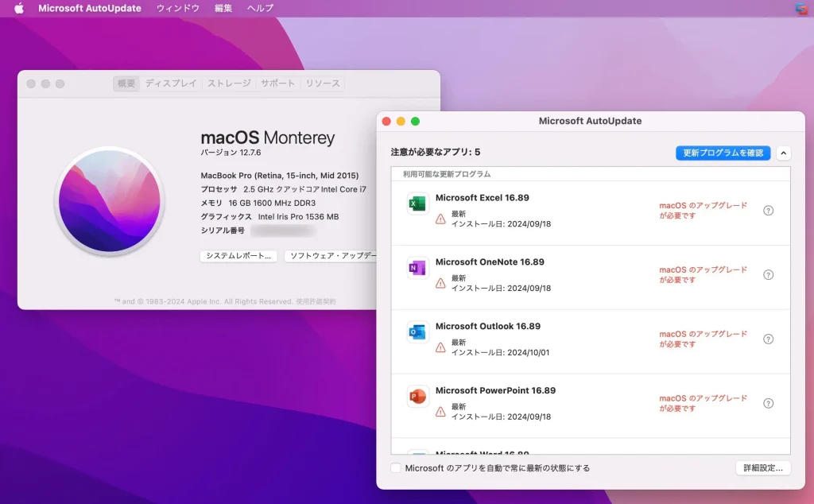
Task: Open help for Microsoft Excel update
Action: coord(769,211)
